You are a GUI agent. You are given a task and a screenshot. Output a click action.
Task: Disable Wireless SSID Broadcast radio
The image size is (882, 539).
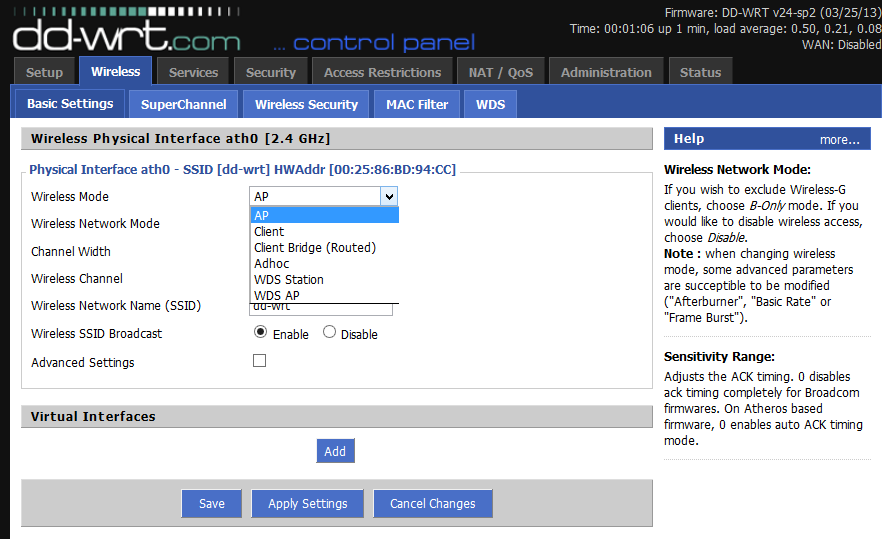tap(330, 332)
